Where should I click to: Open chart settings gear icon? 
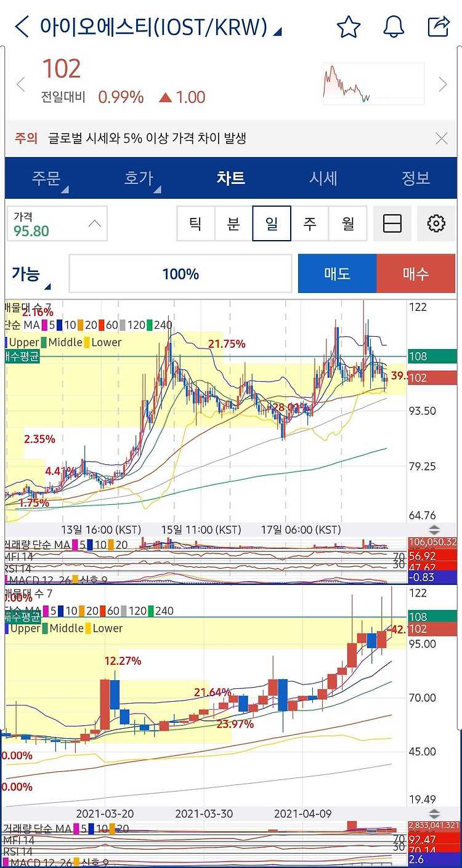pyautogui.click(x=436, y=223)
